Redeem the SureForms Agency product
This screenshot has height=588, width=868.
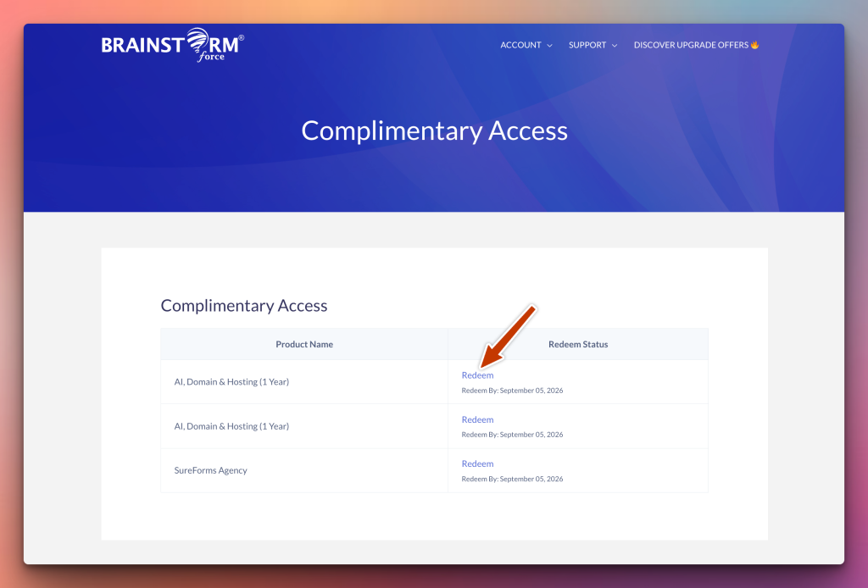(477, 463)
